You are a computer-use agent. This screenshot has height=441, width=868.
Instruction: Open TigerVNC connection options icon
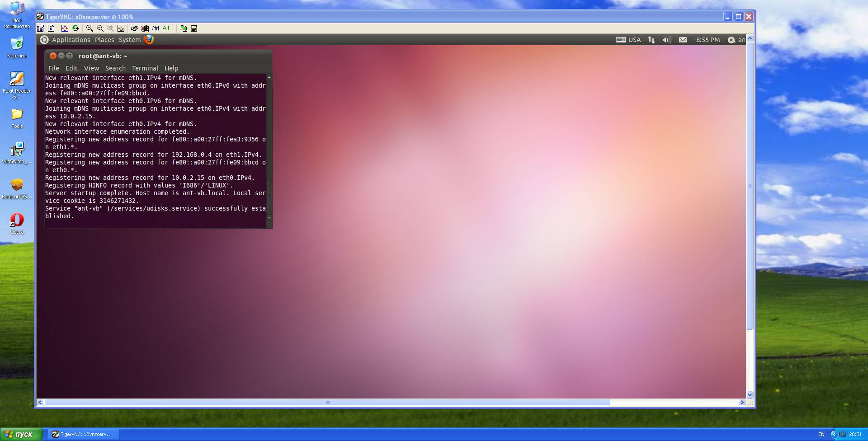41,28
